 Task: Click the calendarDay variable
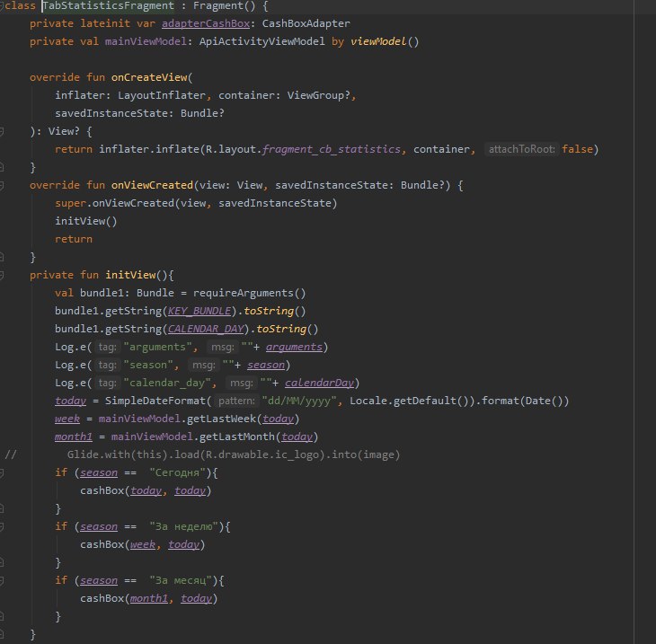click(319, 383)
